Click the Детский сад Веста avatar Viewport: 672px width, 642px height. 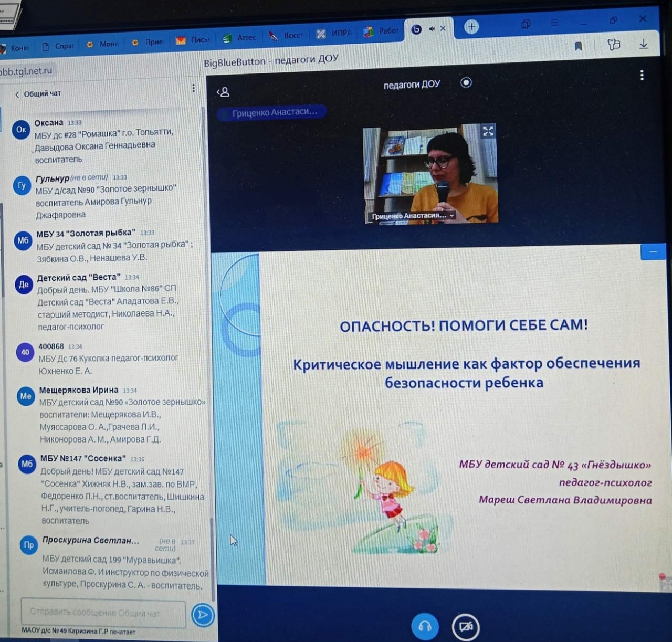(x=24, y=284)
